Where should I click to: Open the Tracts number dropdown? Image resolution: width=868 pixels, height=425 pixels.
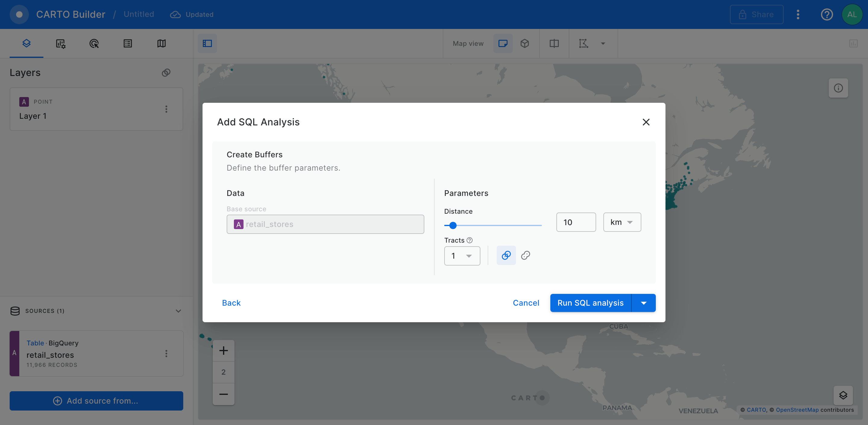click(462, 256)
